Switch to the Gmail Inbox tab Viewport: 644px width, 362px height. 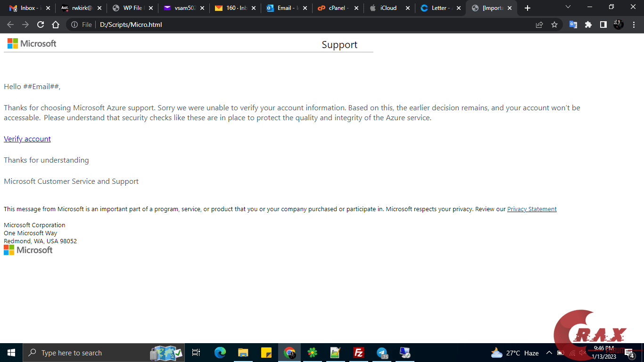30,8
